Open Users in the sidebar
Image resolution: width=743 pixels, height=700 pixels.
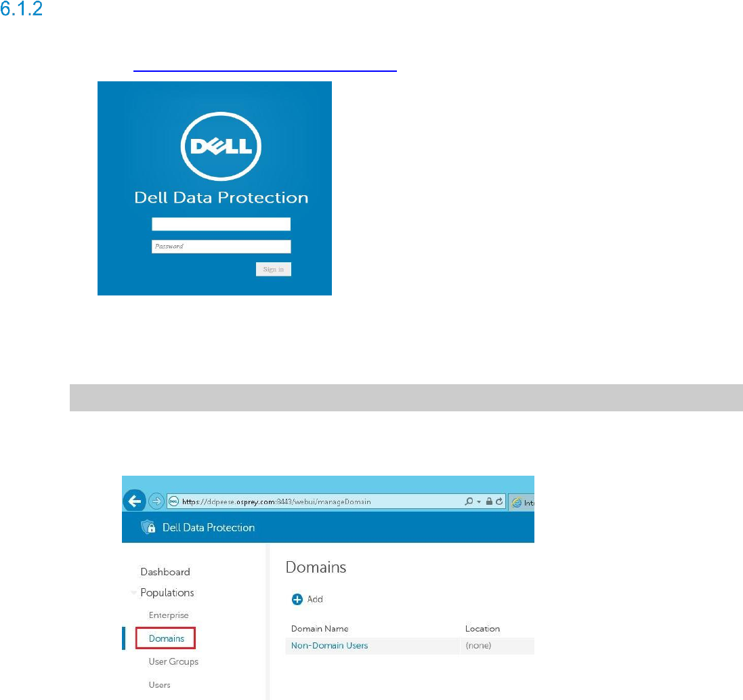point(159,685)
